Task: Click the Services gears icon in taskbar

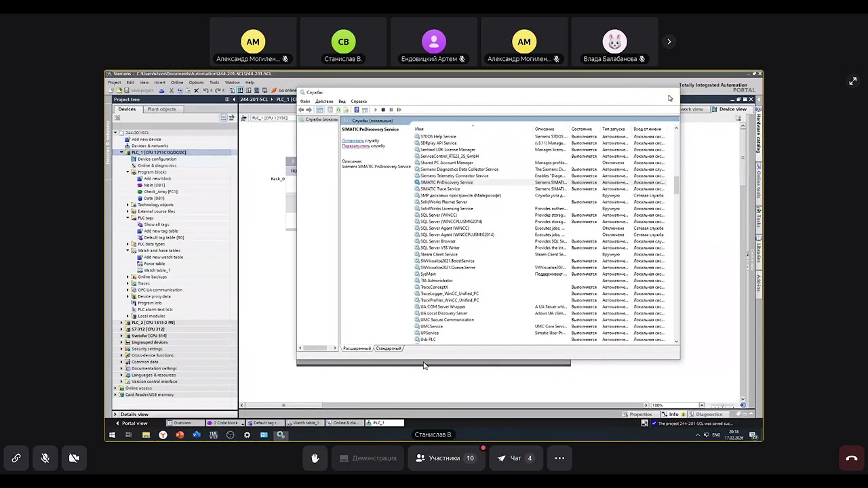Action: click(281, 435)
